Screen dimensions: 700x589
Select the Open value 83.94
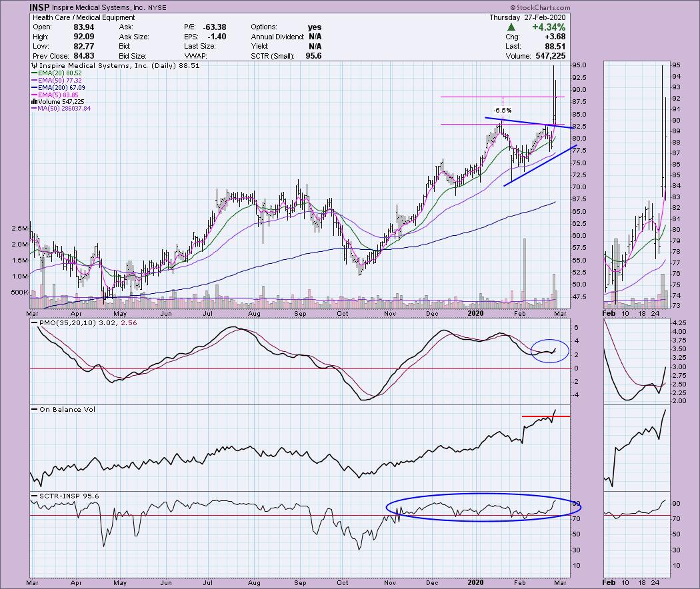point(84,27)
